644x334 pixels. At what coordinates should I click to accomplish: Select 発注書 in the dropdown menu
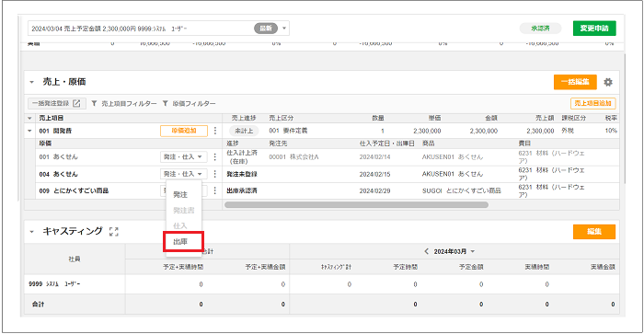(x=183, y=211)
